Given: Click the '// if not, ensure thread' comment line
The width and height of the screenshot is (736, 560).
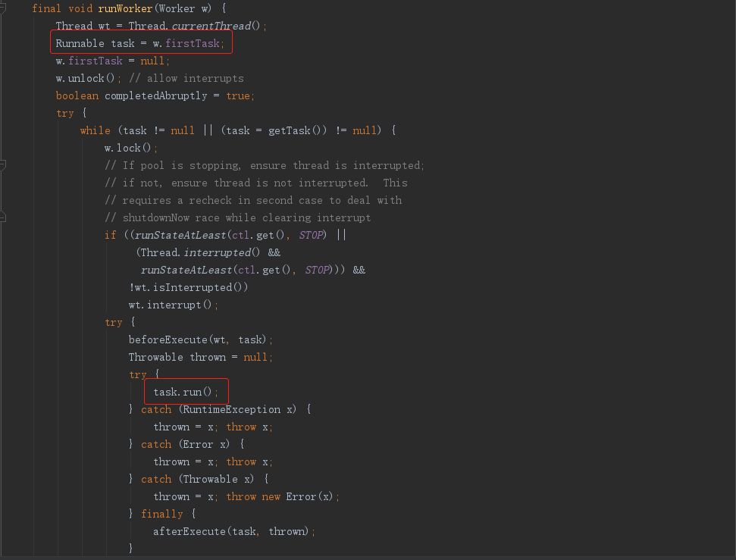Looking at the screenshot, I should coord(255,183).
